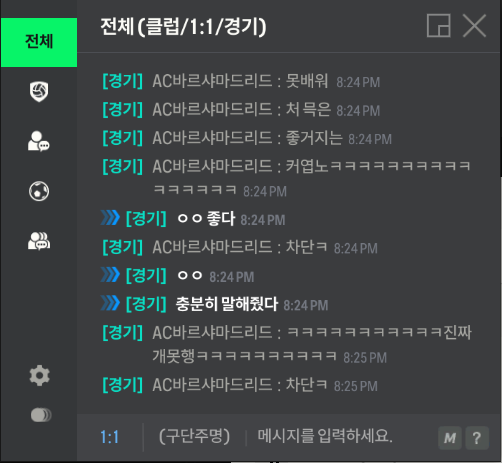This screenshot has width=502, height=463.
Task: Close the chat window
Action: click(x=474, y=25)
